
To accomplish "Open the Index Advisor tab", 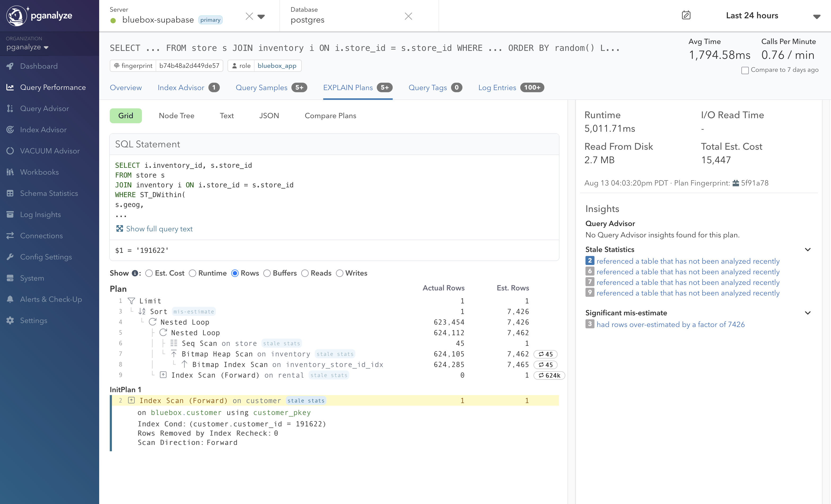I will coord(189,88).
